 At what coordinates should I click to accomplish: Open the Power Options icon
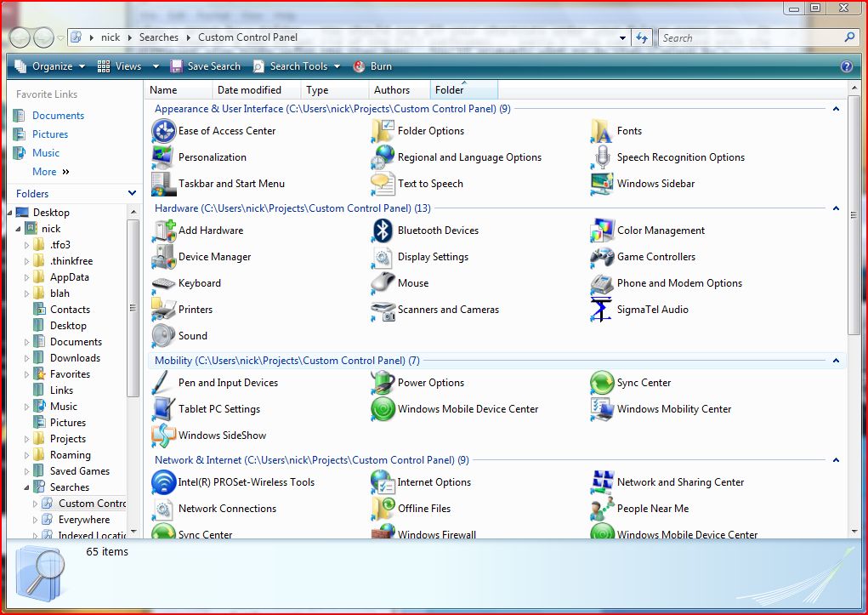tap(383, 383)
